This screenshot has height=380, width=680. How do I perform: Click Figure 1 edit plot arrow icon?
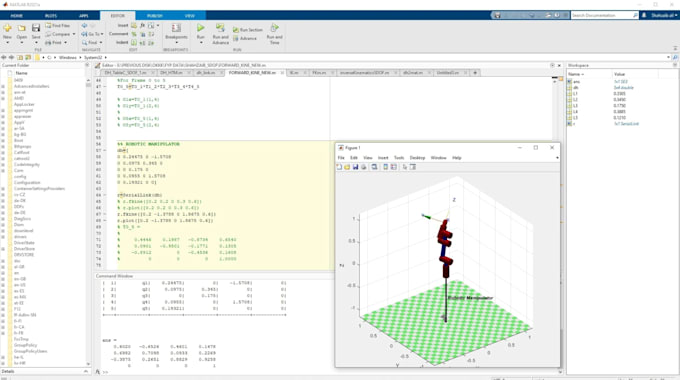tap(405, 167)
